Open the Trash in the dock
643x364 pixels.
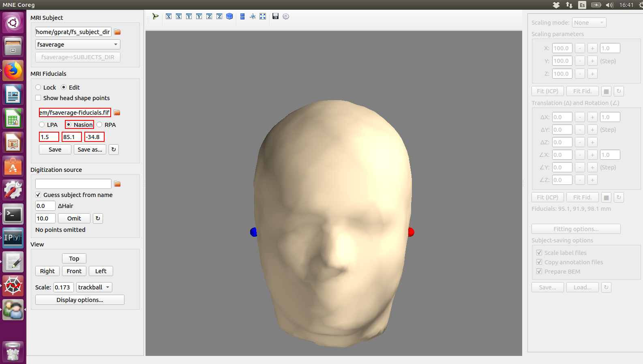click(x=13, y=351)
